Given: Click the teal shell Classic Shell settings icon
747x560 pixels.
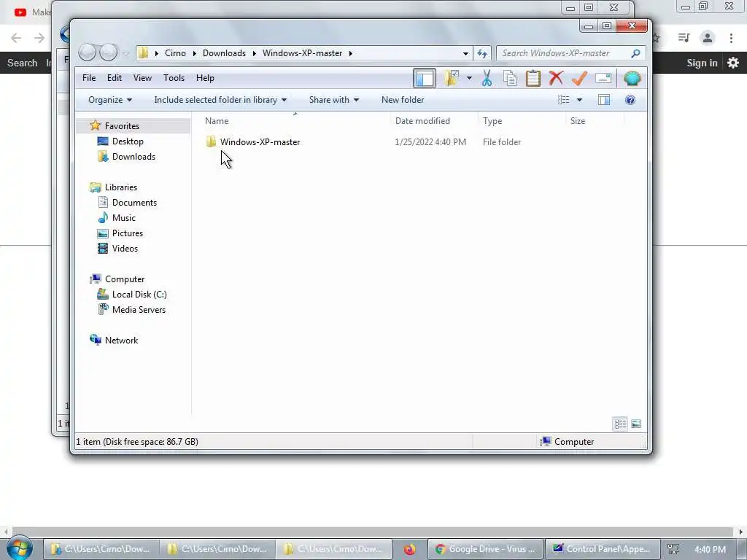Looking at the screenshot, I should tap(632, 78).
